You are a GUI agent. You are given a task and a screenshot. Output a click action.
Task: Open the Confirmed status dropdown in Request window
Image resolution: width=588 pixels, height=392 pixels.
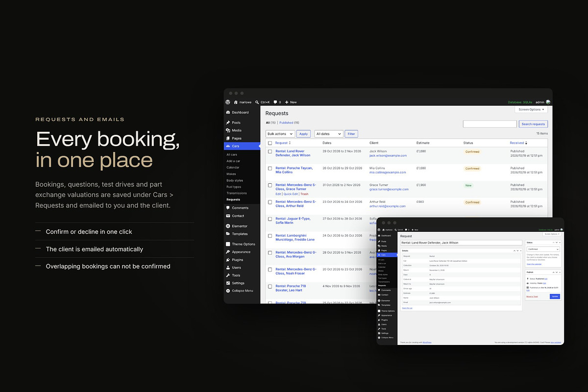[x=544, y=249]
